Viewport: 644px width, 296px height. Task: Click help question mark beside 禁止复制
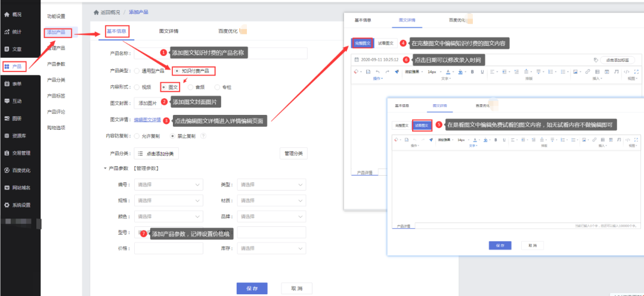(x=203, y=136)
